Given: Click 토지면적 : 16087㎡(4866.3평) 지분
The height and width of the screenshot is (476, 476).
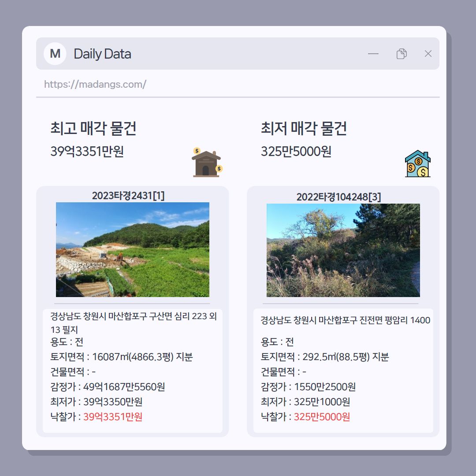Looking at the screenshot, I should [x=122, y=357].
